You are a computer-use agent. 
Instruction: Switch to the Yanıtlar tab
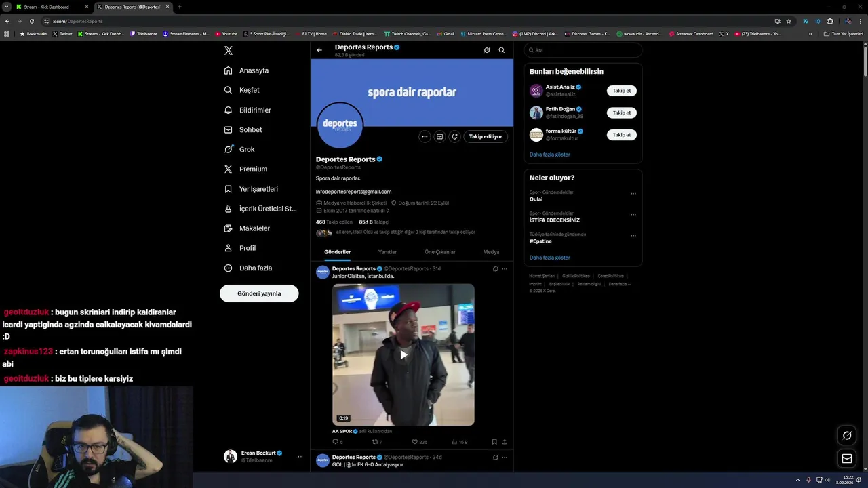(387, 252)
